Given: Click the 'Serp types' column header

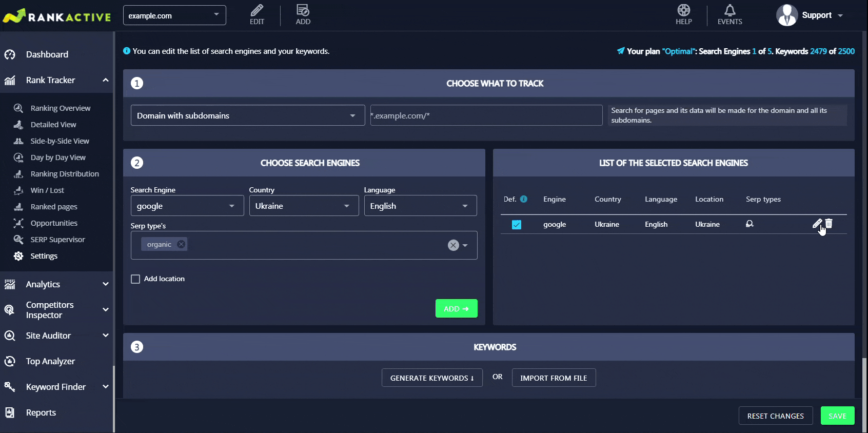Looking at the screenshot, I should pos(763,199).
